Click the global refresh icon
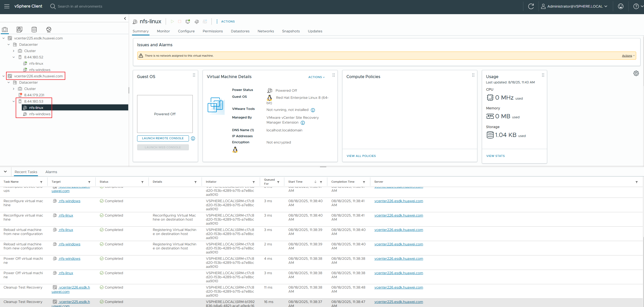 coord(531,6)
